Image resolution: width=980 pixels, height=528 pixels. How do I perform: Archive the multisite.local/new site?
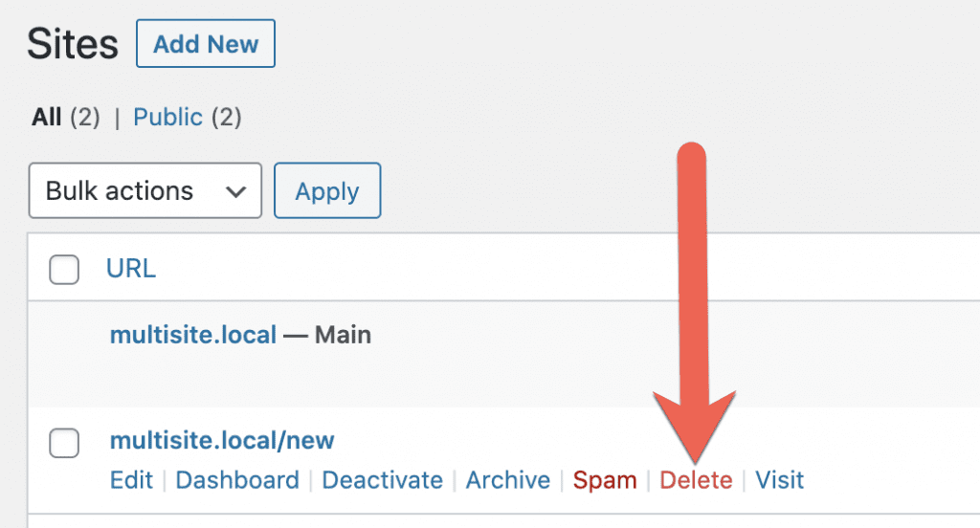tap(507, 480)
